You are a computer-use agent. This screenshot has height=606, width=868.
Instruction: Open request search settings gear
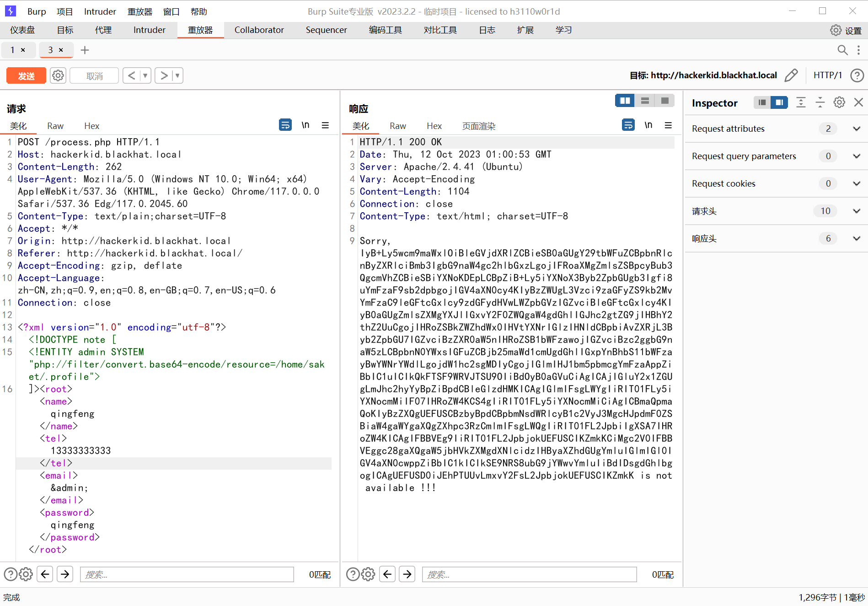tap(26, 574)
